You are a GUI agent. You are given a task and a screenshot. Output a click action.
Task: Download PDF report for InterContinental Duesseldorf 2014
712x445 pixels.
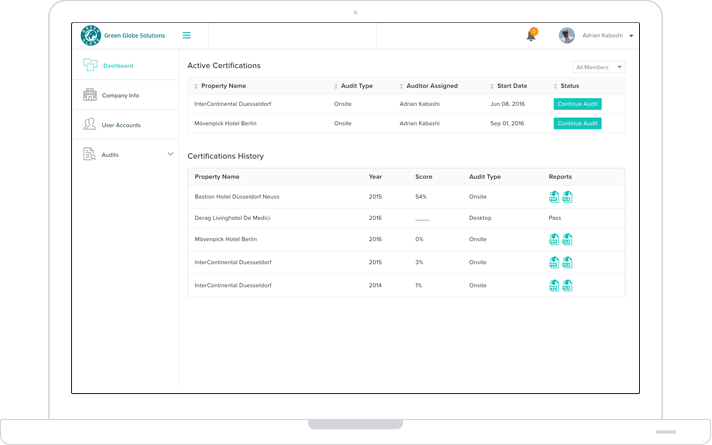click(x=554, y=285)
